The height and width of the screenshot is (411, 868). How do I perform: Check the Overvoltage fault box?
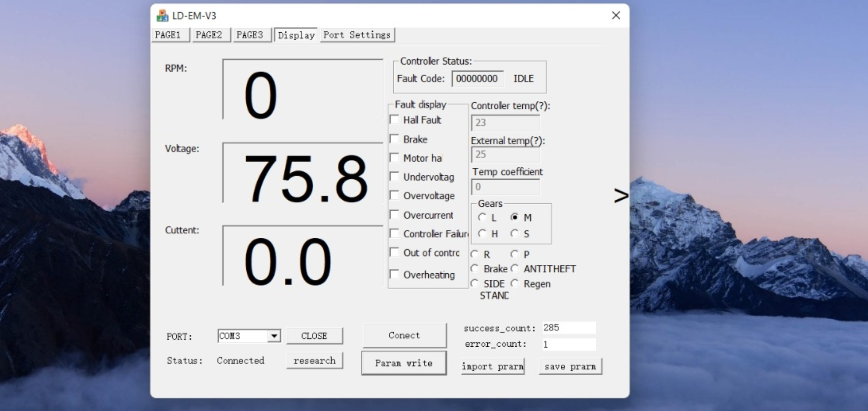tap(395, 196)
